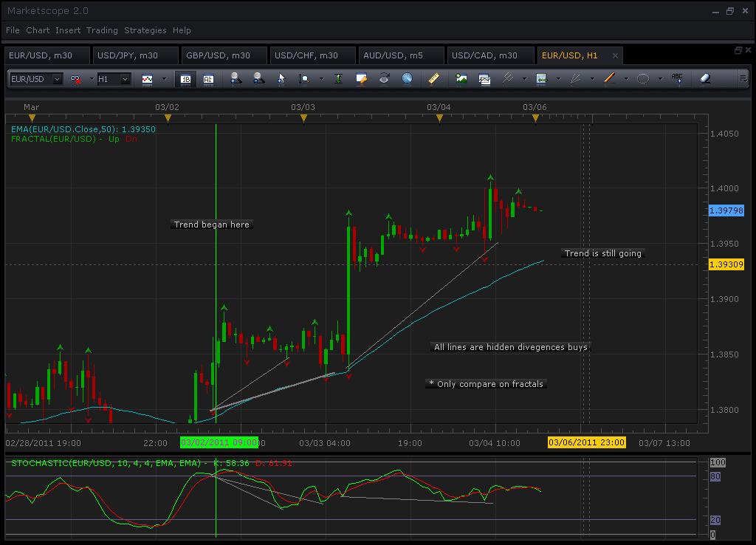The image size is (756, 545).
Task: Expand the ellipse tool dropdown arrow
Action: tap(660, 79)
